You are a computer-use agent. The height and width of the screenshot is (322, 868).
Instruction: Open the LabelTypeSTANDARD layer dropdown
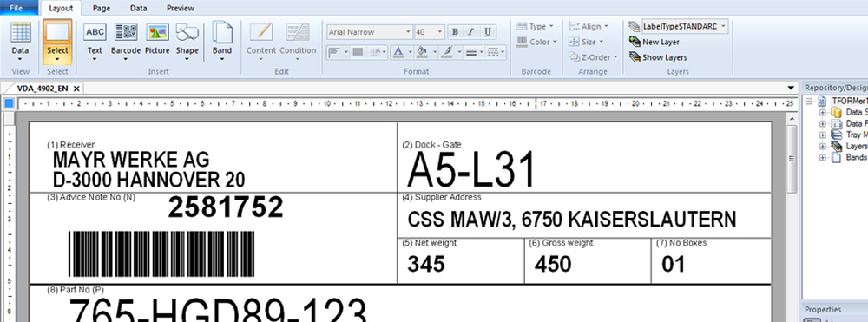[x=685, y=27]
